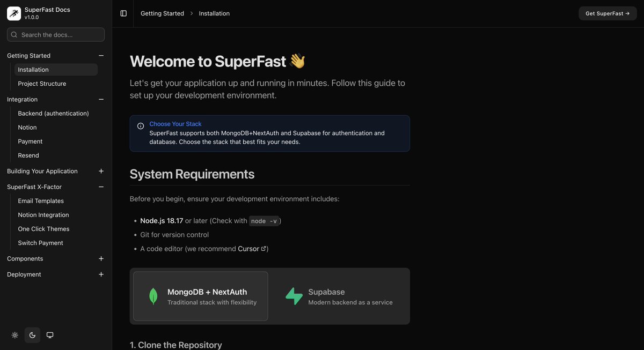Click the node -v code snippet
This screenshot has width=644, height=350.
pos(264,221)
